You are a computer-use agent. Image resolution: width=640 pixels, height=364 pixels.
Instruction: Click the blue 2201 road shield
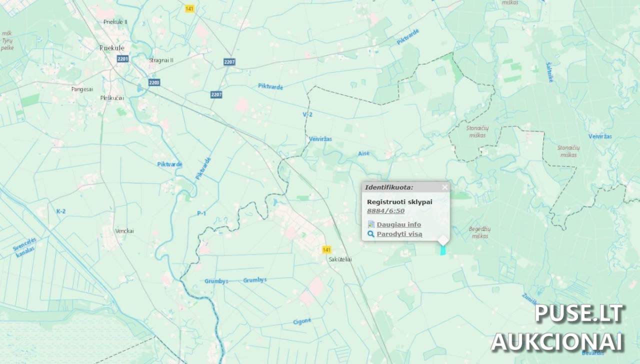pyautogui.click(x=122, y=59)
